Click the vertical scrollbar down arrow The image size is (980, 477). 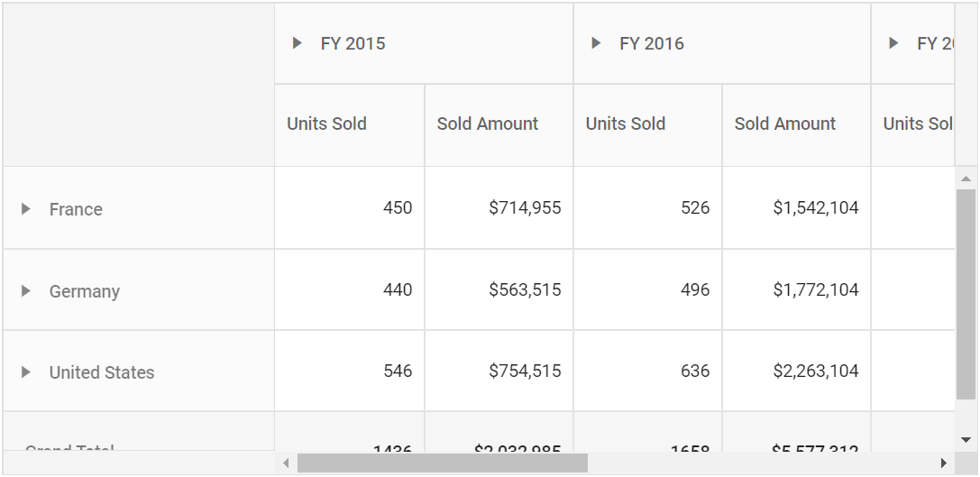(x=966, y=439)
